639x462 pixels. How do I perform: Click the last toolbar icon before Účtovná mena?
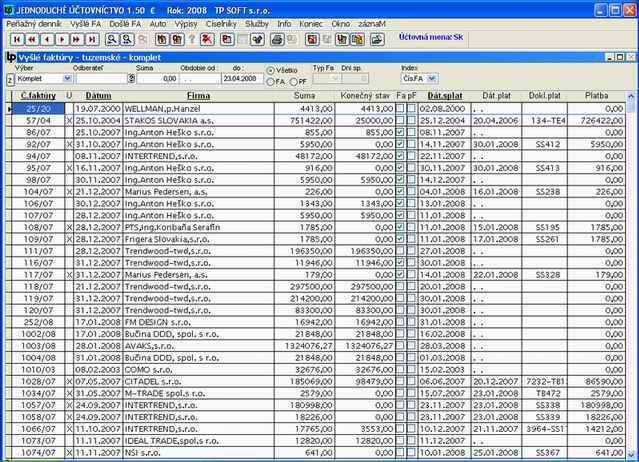tap(377, 40)
